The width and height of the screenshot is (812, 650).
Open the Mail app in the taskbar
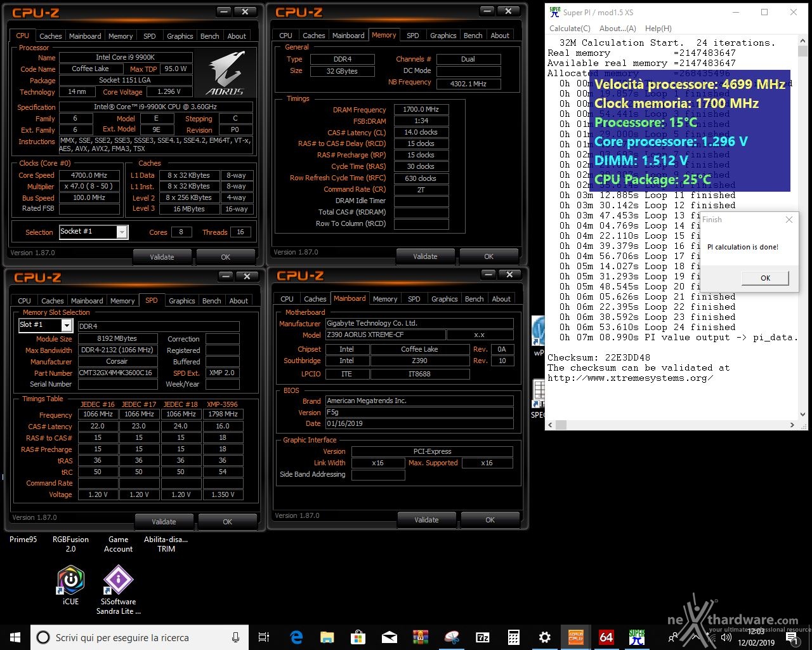coord(390,637)
